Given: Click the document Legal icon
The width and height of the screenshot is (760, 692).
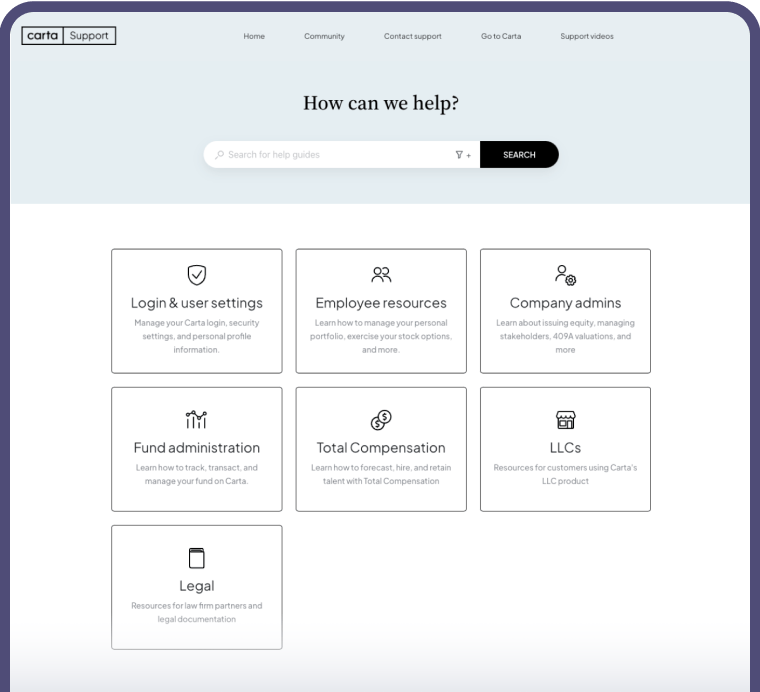Looking at the screenshot, I should tap(196, 558).
